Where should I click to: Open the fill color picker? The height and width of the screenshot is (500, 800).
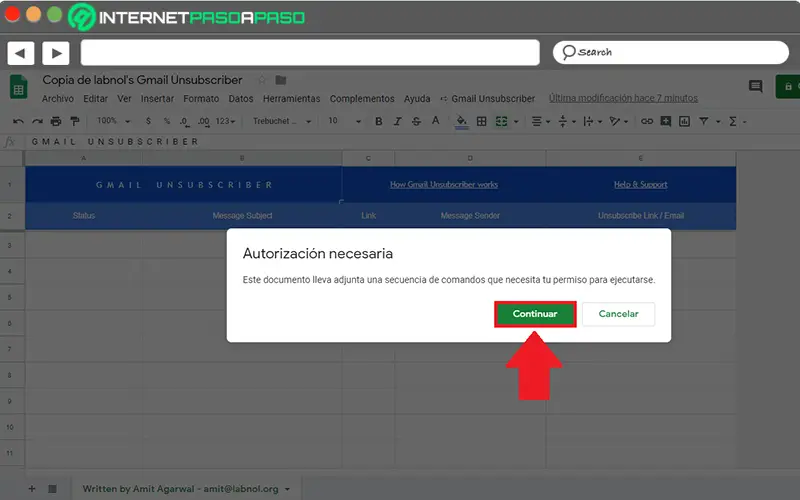point(461,121)
